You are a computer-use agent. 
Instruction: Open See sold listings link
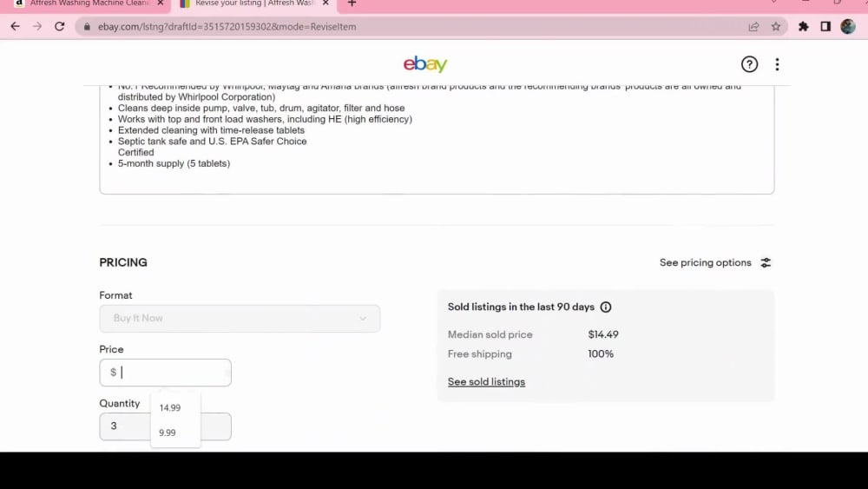pos(486,381)
